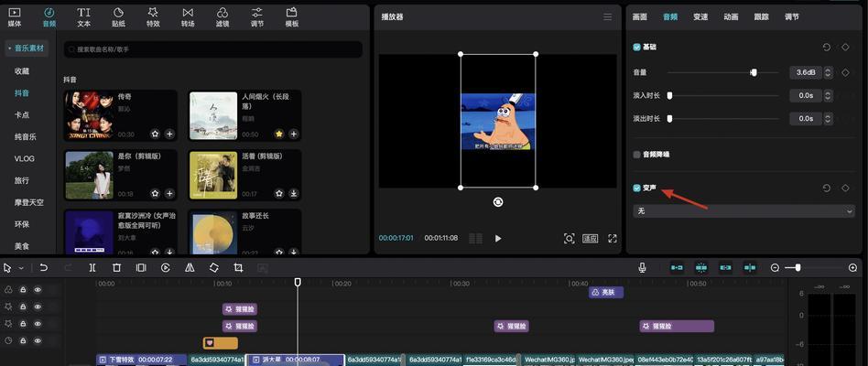Open the select tool mode chevron

21,268
